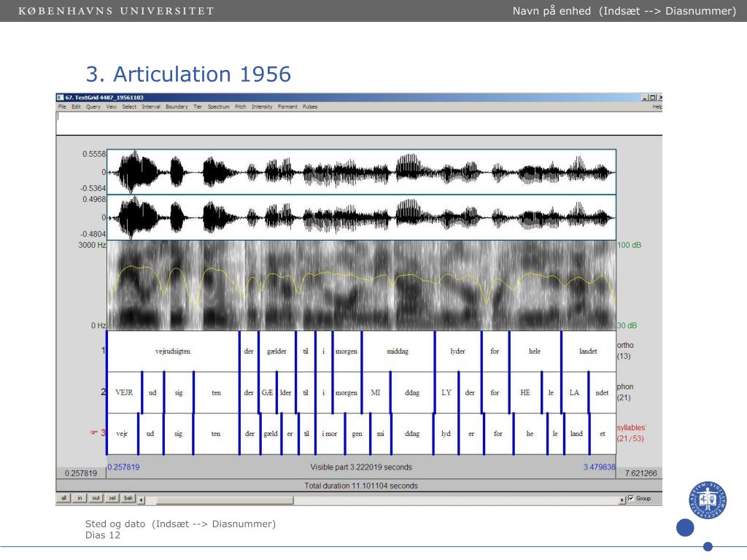Select the 'lyd' interval in syllables tier
This screenshot has width=747, height=560.
[x=446, y=434]
